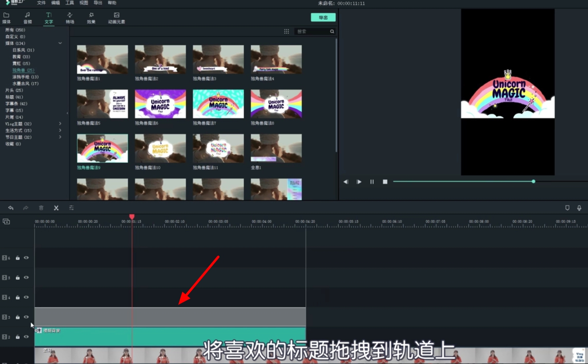
Task: Click the red playhead marker on the ruler
Action: point(132,217)
